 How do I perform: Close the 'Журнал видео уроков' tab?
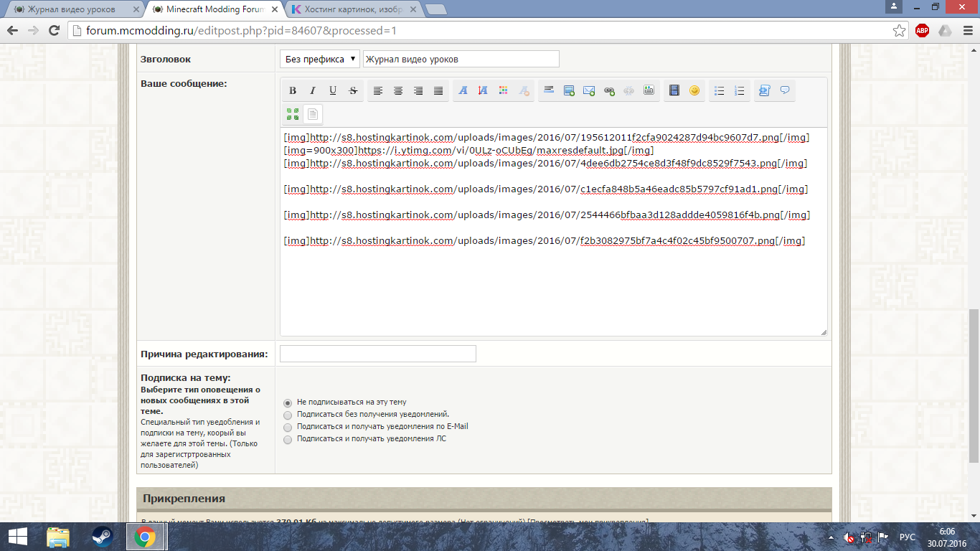click(136, 9)
